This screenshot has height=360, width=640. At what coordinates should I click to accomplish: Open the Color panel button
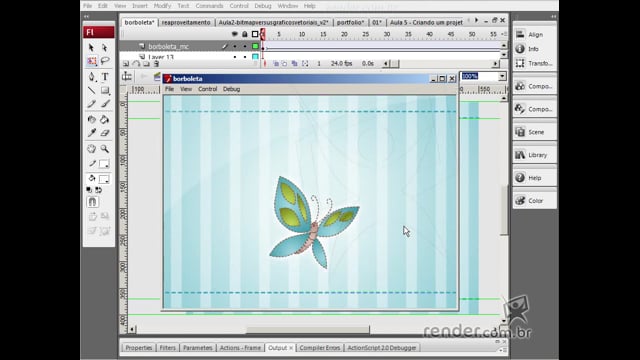click(534, 200)
